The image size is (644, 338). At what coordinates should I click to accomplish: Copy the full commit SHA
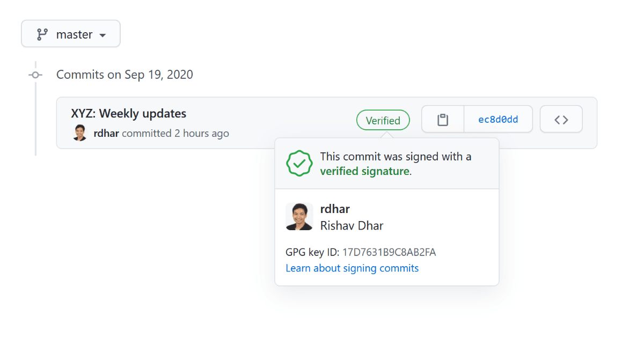tap(443, 120)
